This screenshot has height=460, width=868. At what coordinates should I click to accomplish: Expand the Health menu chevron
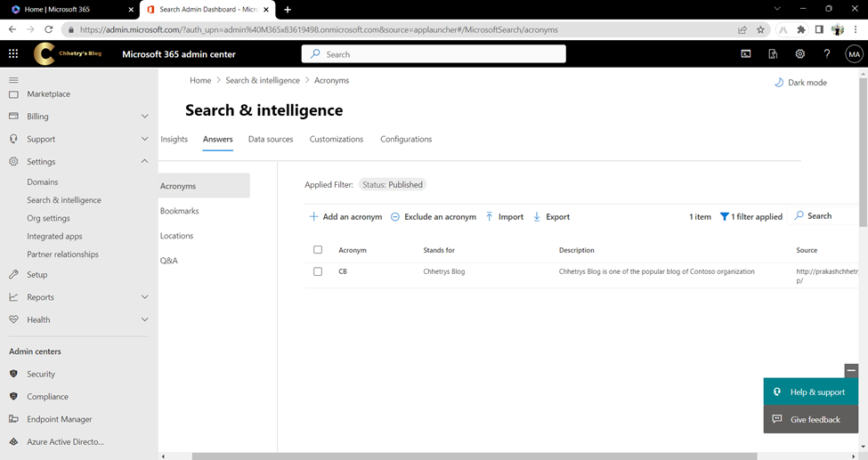click(x=144, y=319)
